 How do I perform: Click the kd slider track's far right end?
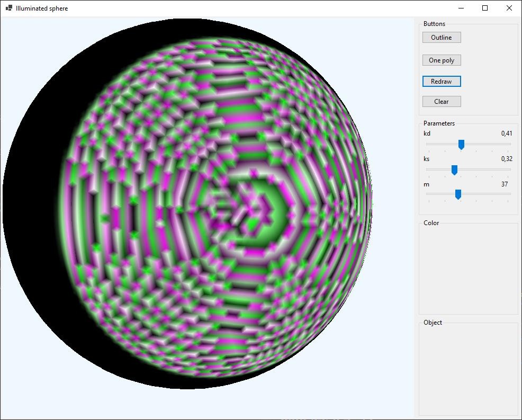pos(509,144)
